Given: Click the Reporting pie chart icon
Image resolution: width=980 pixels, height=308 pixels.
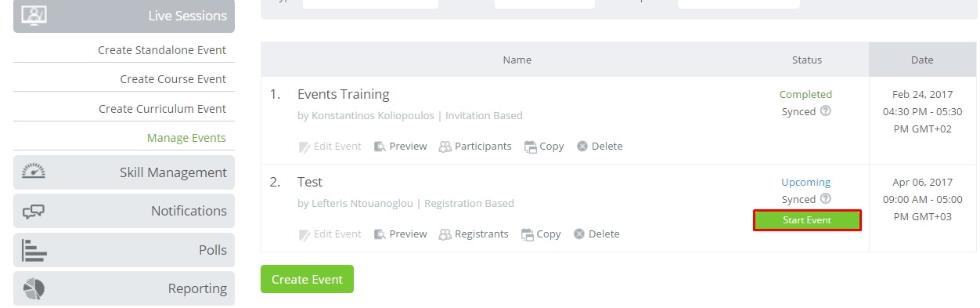Looking at the screenshot, I should click(x=34, y=288).
